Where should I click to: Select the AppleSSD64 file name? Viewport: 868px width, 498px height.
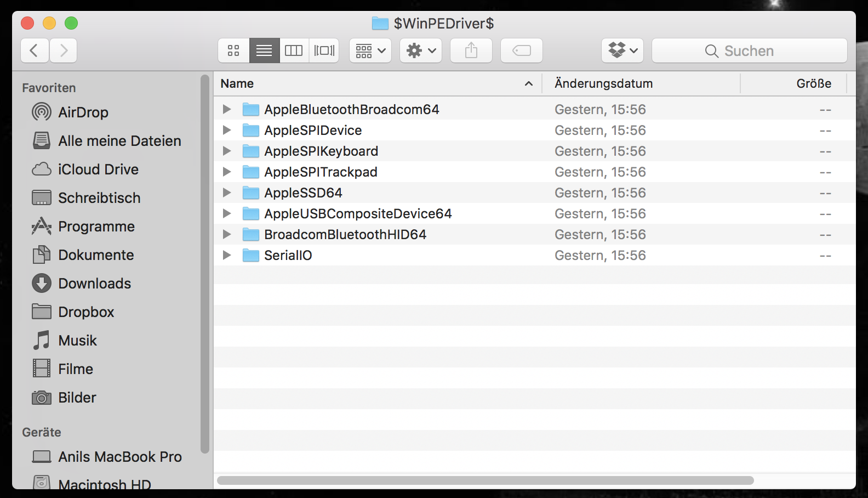point(303,193)
